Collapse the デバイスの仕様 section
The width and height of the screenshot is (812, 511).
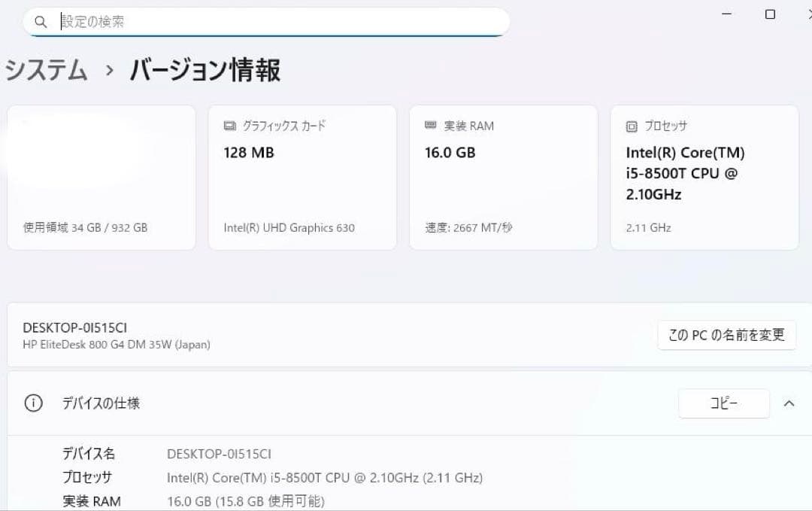tap(788, 403)
